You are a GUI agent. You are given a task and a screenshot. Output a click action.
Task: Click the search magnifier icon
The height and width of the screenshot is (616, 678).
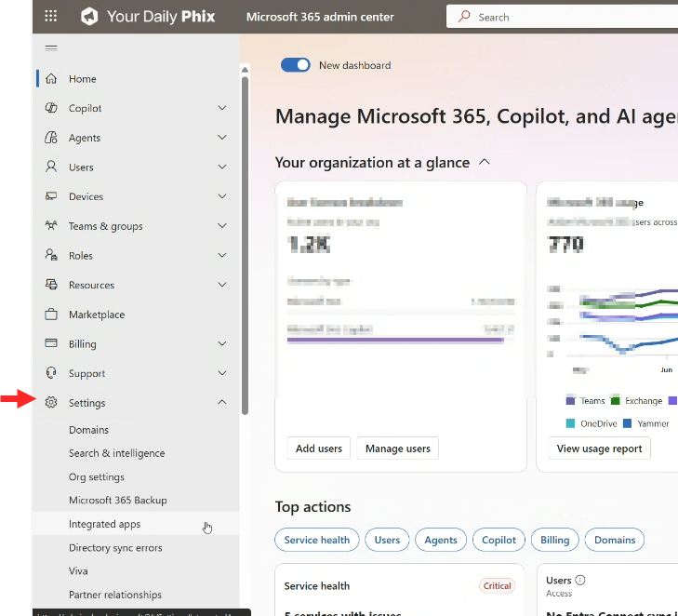[464, 17]
